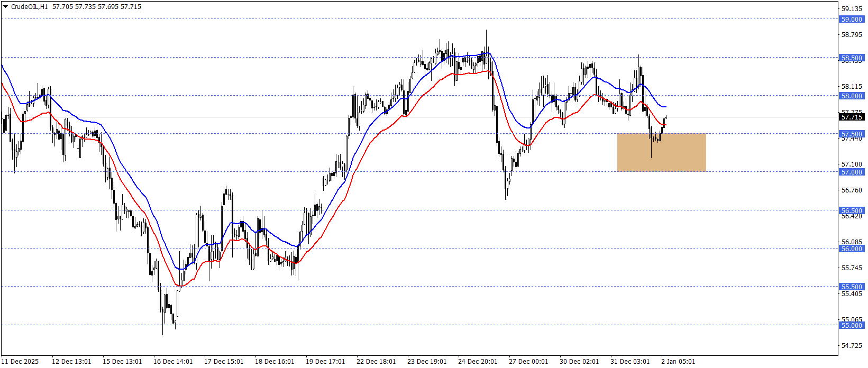Click the CrudeOIL,H1 chart title text
868x368 pixels.
coord(29,7)
